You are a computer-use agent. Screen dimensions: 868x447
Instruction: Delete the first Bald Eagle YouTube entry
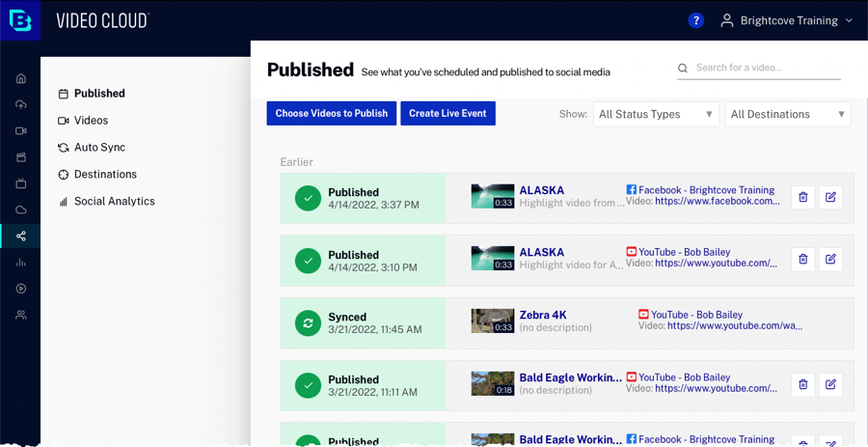pos(802,384)
